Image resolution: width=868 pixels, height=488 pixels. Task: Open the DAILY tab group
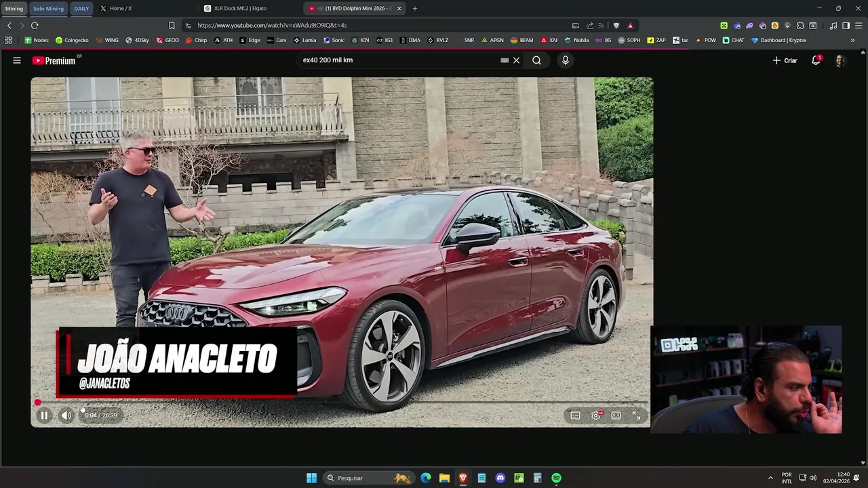[x=81, y=8]
